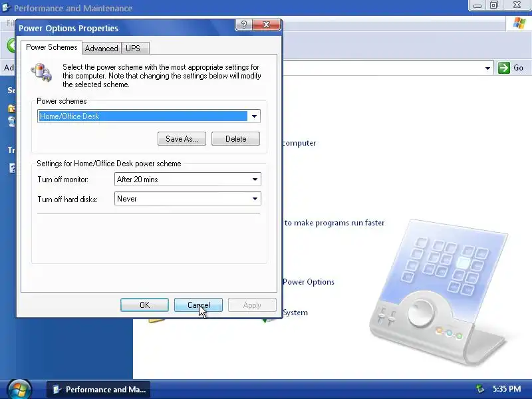The image size is (532, 399).
Task: Click the Save As... button
Action: click(182, 139)
